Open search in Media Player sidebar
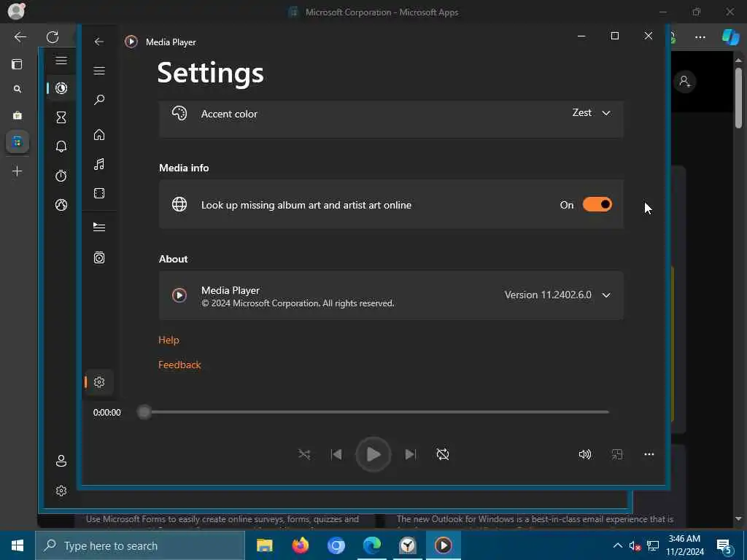This screenshot has height=560, width=747. coord(99,99)
